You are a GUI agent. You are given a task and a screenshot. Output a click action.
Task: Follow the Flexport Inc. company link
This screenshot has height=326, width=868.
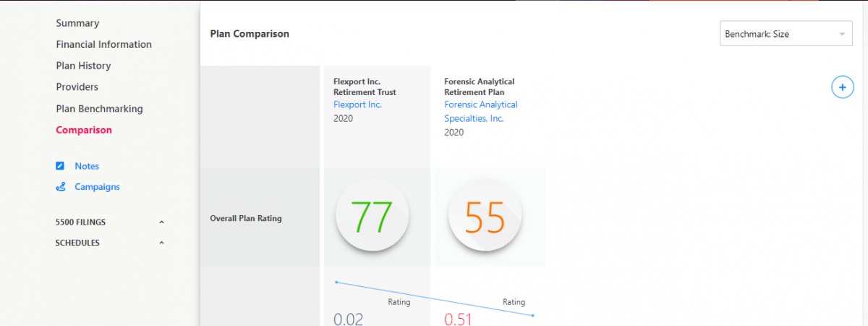pyautogui.click(x=357, y=105)
